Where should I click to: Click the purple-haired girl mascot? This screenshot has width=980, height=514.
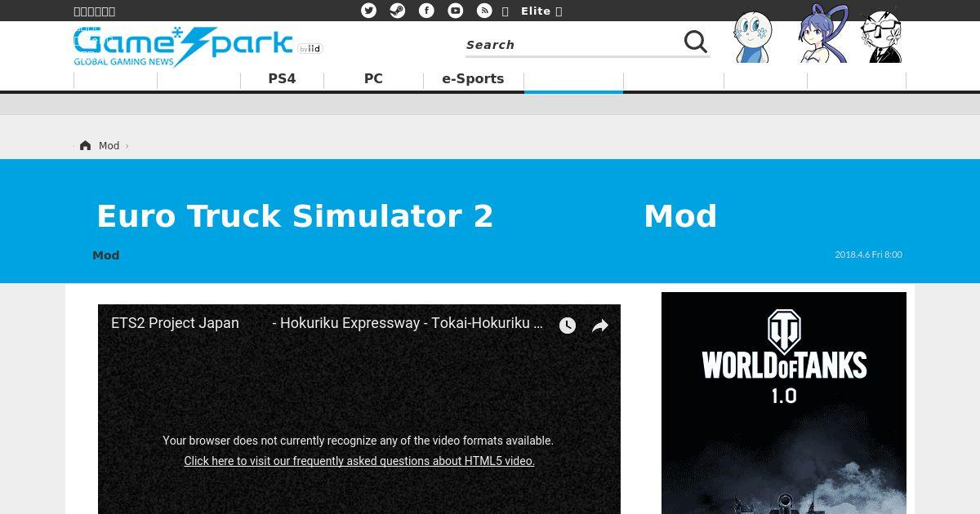[x=823, y=34]
